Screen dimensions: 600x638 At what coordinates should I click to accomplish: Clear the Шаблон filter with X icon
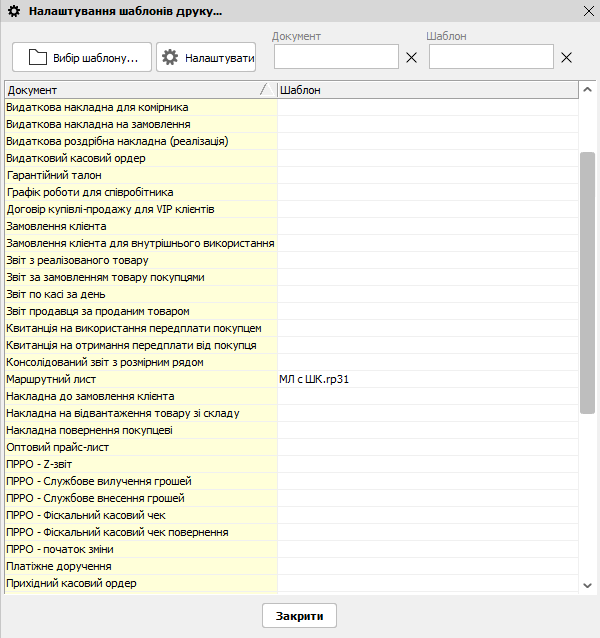(566, 57)
